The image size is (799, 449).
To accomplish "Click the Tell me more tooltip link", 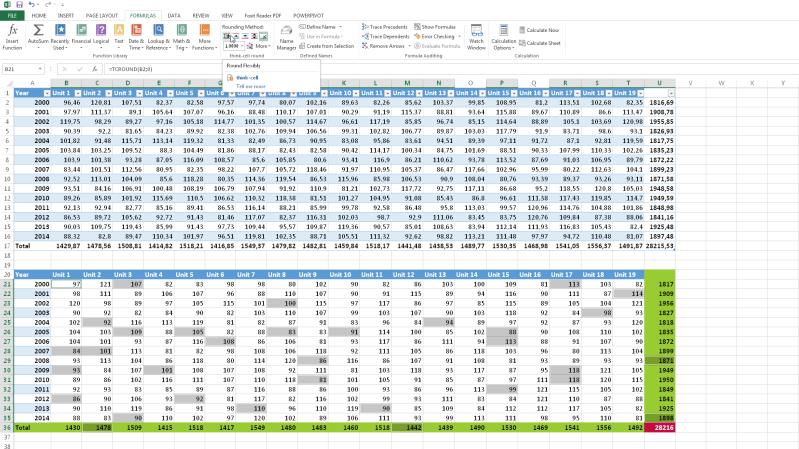I will pyautogui.click(x=250, y=86).
